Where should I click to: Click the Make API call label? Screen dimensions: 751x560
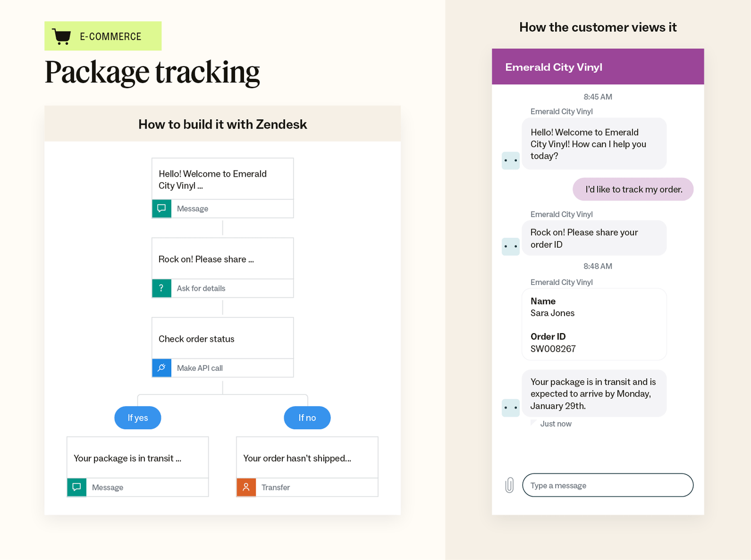[x=200, y=368]
